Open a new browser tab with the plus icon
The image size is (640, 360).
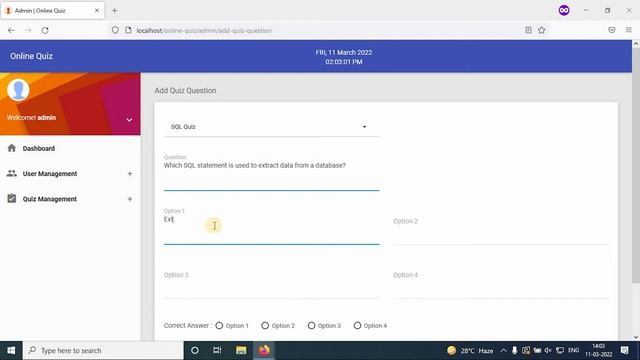pos(115,11)
